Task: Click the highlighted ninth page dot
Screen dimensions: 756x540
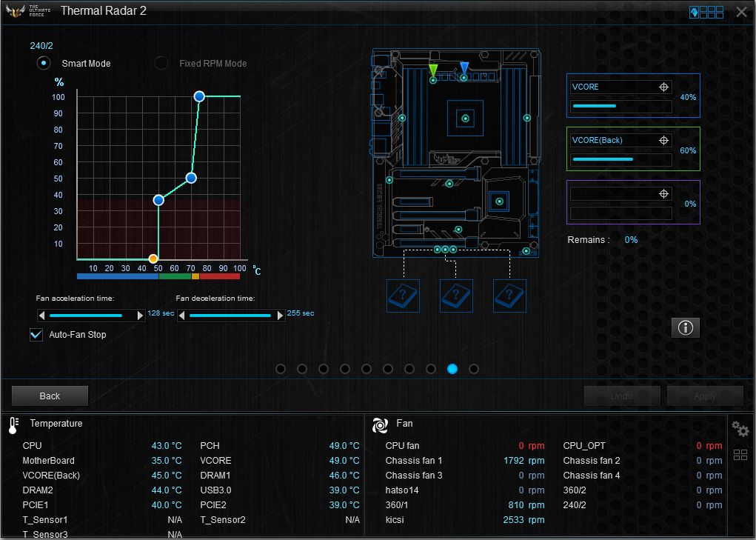Action: (452, 369)
